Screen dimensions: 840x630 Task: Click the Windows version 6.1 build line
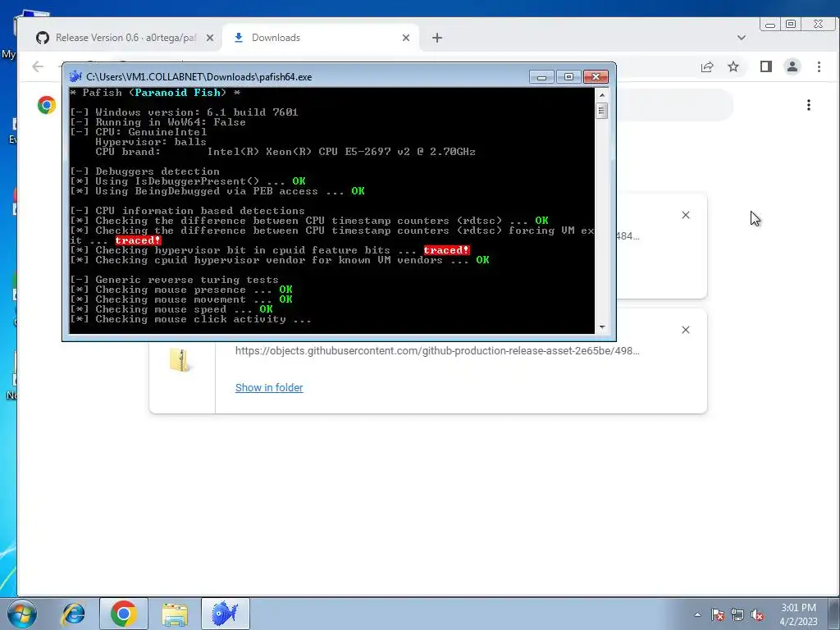(184, 112)
